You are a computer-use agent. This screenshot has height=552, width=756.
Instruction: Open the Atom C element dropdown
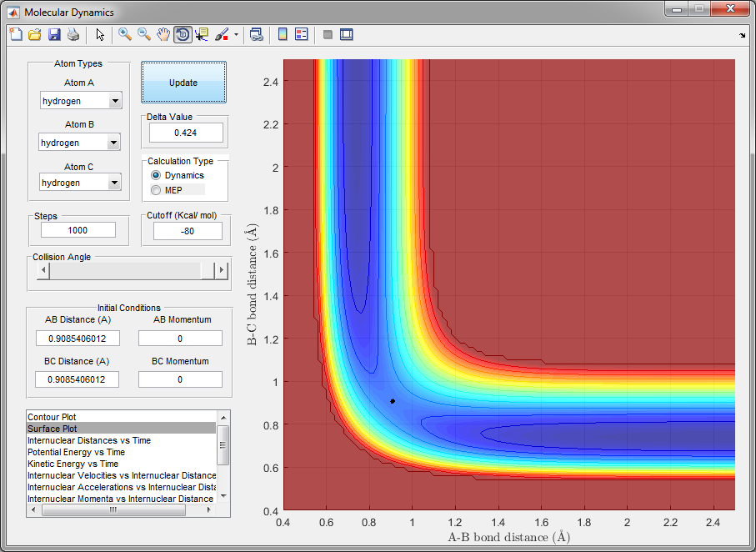coord(115,183)
